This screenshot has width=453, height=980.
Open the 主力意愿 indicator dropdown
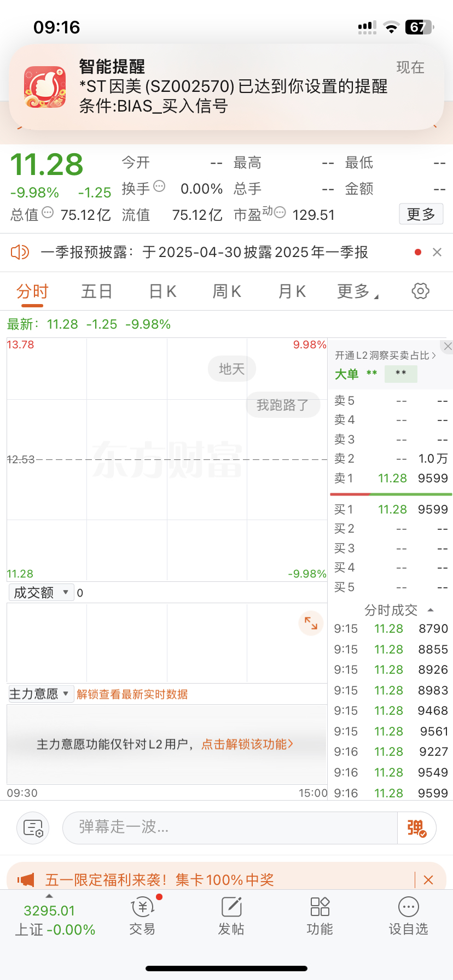tap(42, 694)
